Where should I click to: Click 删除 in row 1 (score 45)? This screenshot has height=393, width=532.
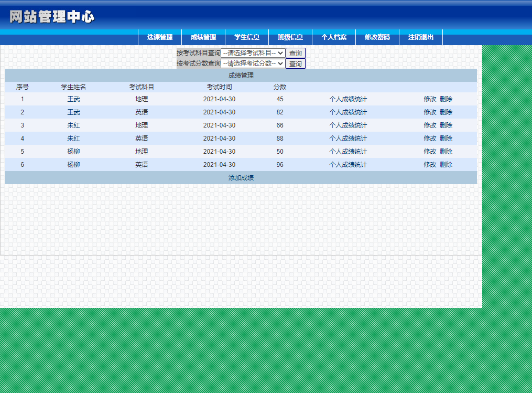[446, 99]
